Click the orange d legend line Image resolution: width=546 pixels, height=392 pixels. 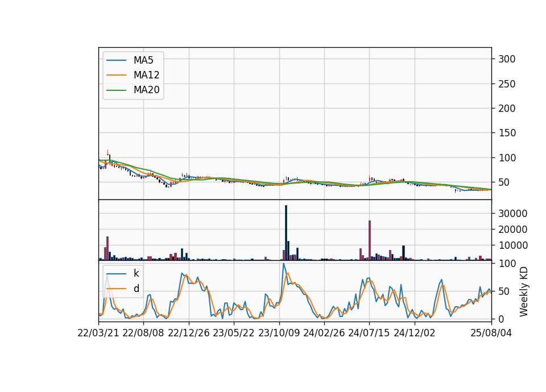(x=116, y=289)
